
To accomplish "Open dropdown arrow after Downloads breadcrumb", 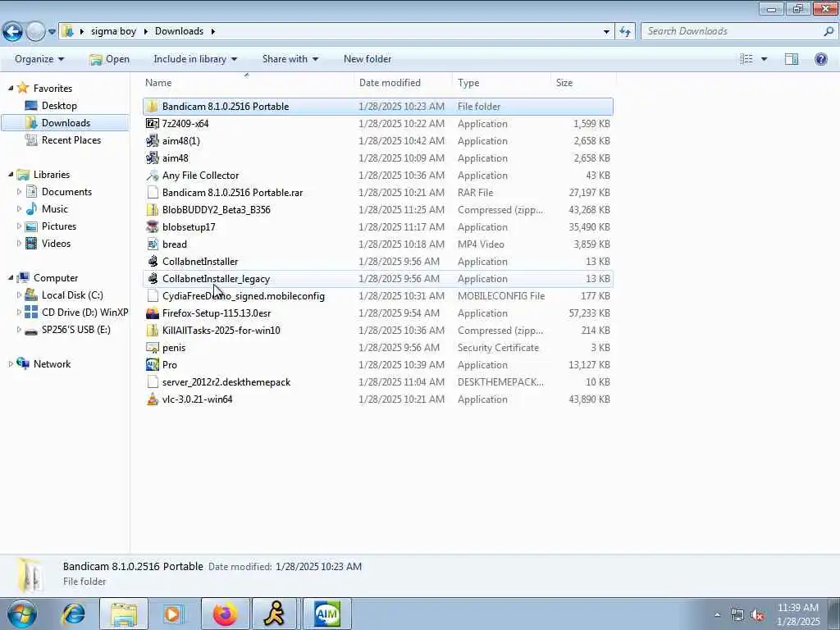I will [x=212, y=32].
